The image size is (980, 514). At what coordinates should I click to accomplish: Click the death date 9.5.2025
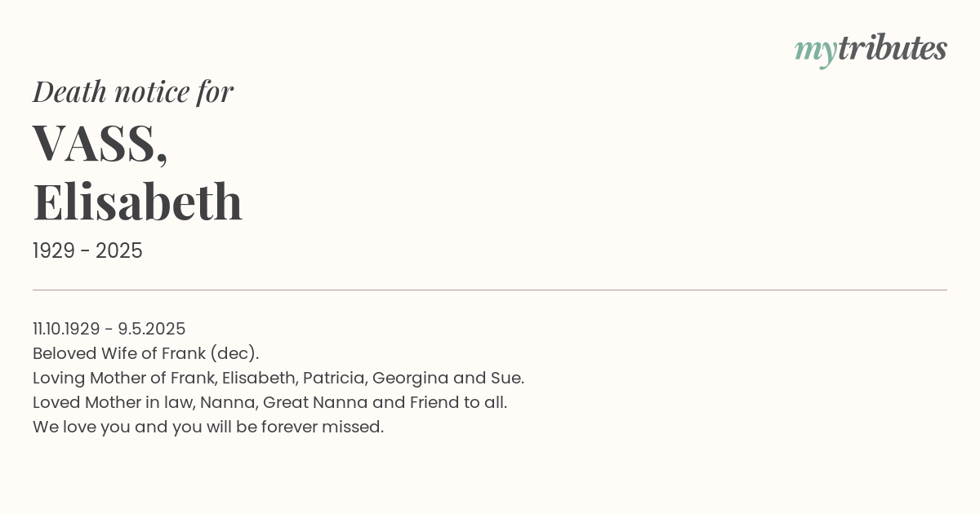[152, 329]
